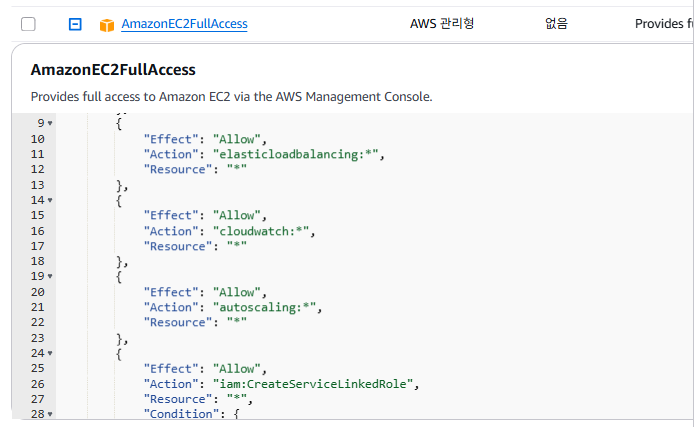The width and height of the screenshot is (698, 427).
Task: Fold the JSON block at line 24
Action: (x=50, y=353)
